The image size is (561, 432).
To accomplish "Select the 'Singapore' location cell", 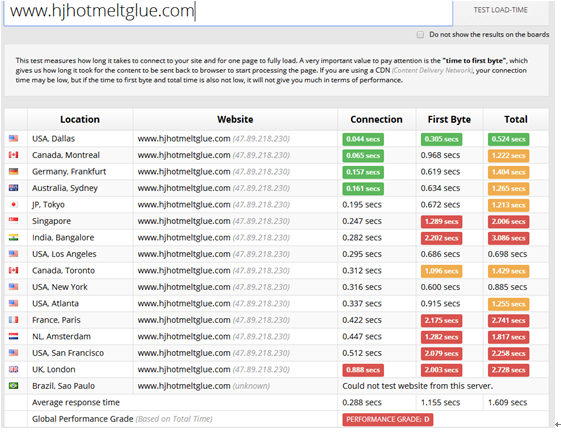I will (80, 221).
